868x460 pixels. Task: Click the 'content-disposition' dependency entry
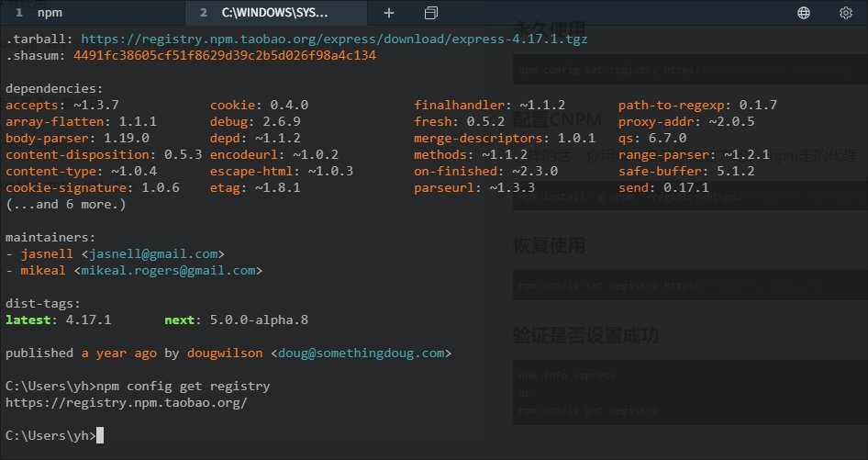104,154
